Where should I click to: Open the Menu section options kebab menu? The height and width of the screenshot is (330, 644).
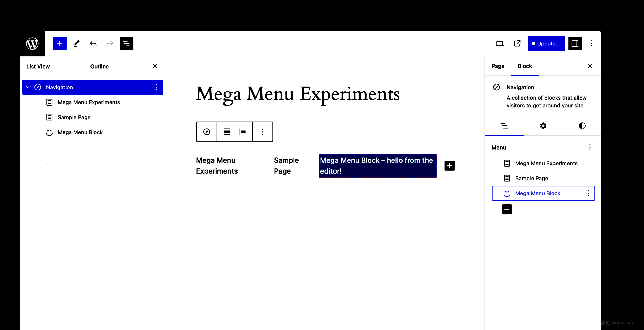tap(590, 147)
